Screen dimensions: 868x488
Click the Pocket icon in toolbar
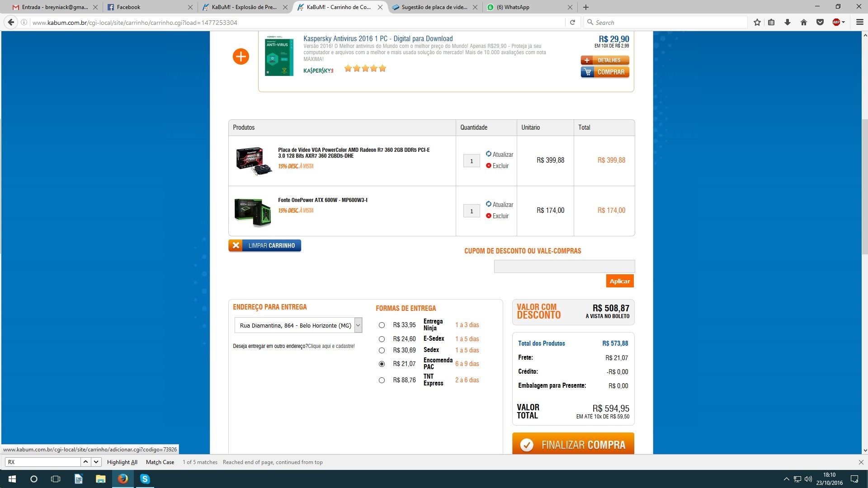(x=820, y=22)
